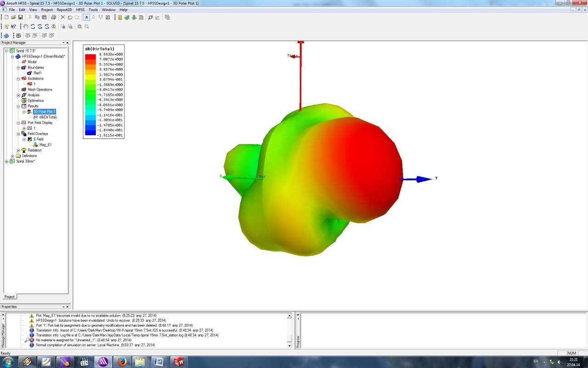Image resolution: width=588 pixels, height=368 pixels.
Task: Click the Message Manager scroll up arrow
Action: tap(289, 316)
